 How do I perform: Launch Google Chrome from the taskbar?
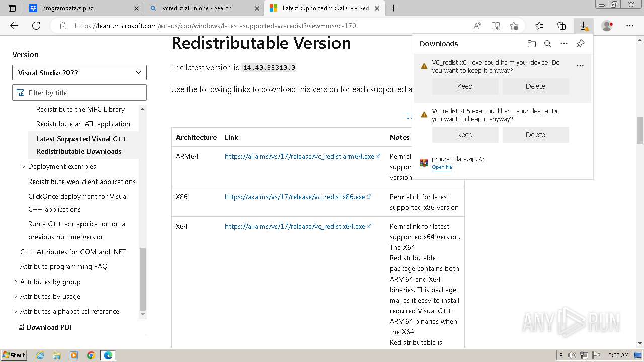pos(91,355)
